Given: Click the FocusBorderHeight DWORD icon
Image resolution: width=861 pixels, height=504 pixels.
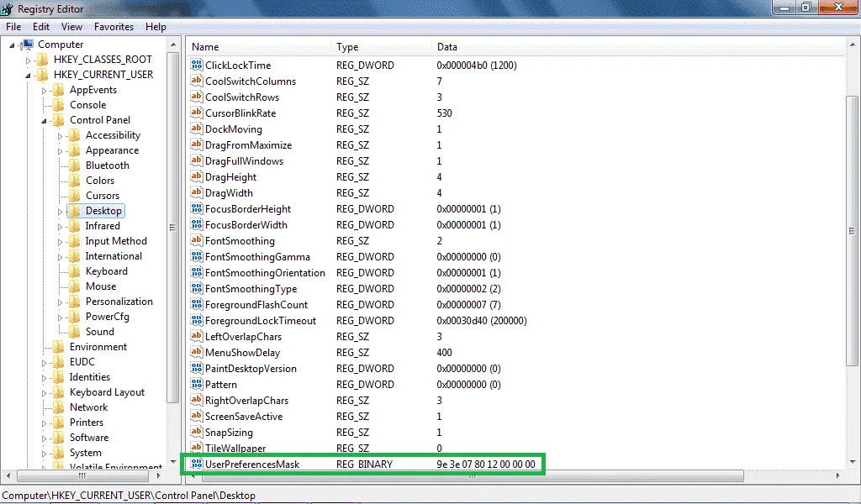Looking at the screenshot, I should pos(197,208).
